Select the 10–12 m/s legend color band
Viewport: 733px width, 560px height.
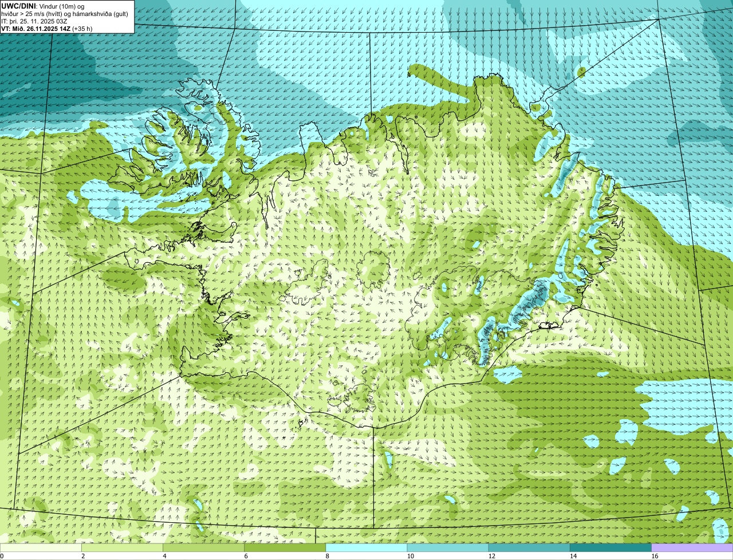click(x=448, y=548)
